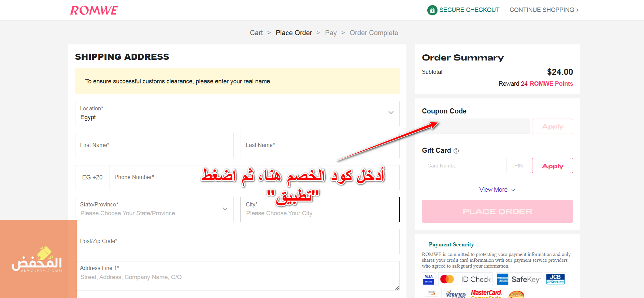Viewport: 644px width, 298px height.
Task: Focus the Coupon Code input
Action: tap(476, 126)
